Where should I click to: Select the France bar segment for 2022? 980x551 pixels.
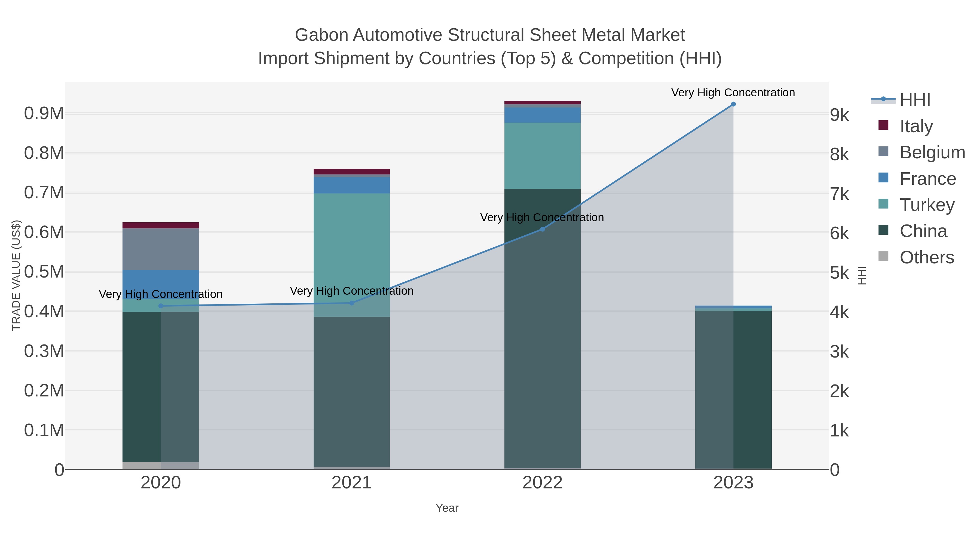543,115
